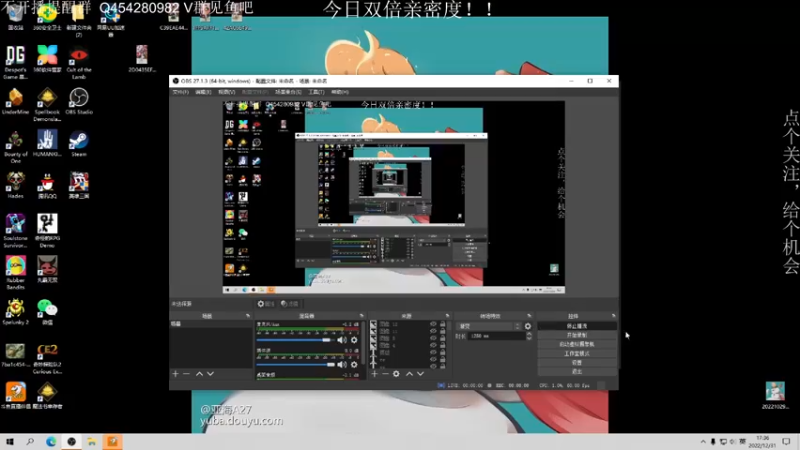Image resolution: width=800 pixels, height=450 pixels.
Task: Click the Start Recording button
Action: coord(577,335)
